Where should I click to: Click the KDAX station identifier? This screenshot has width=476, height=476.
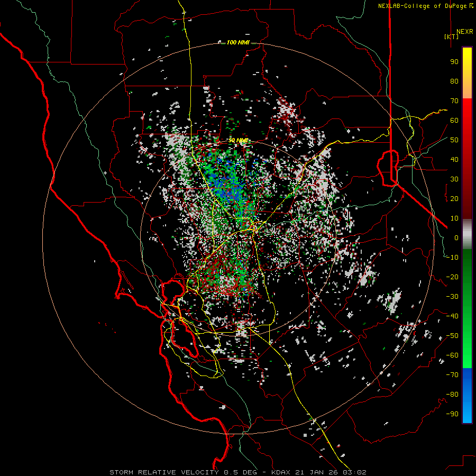[281, 472]
